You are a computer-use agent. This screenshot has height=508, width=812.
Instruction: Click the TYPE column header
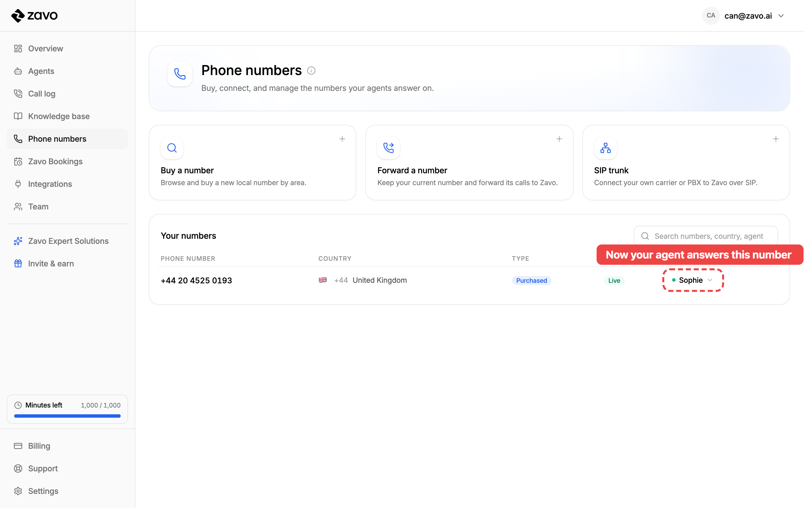pyautogui.click(x=520, y=258)
